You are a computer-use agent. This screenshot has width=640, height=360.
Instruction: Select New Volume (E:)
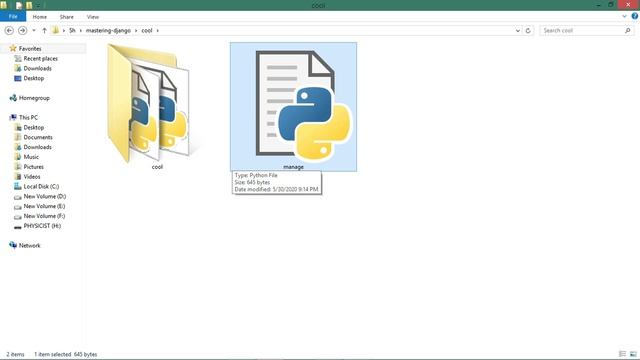(x=44, y=206)
